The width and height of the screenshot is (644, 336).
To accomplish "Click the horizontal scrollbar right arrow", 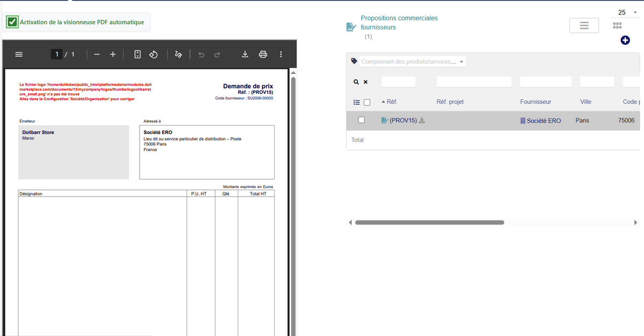I will tap(635, 222).
